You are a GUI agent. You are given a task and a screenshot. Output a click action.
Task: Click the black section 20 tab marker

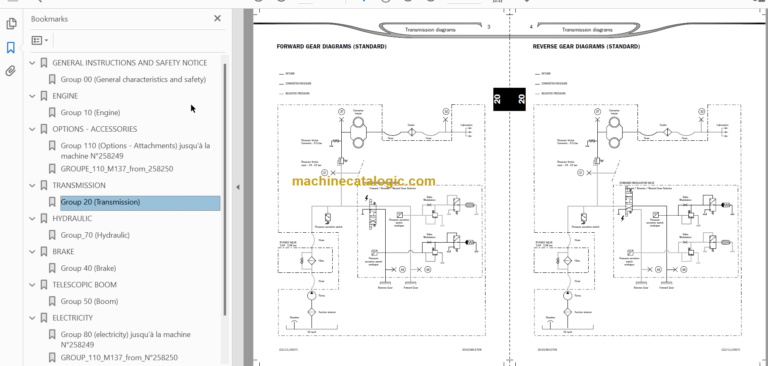pos(509,99)
